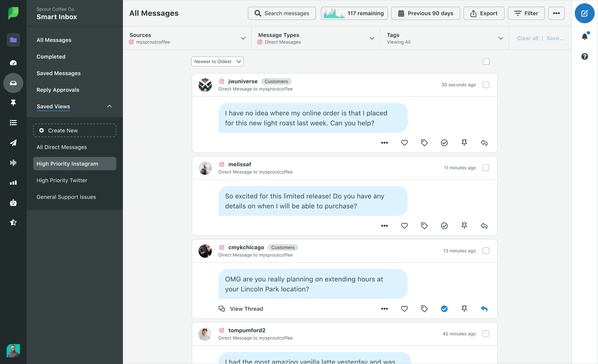Screen dimensions: 598x364
Task: Click the complete/checkmark icon on melissaf message
Action: click(444, 226)
